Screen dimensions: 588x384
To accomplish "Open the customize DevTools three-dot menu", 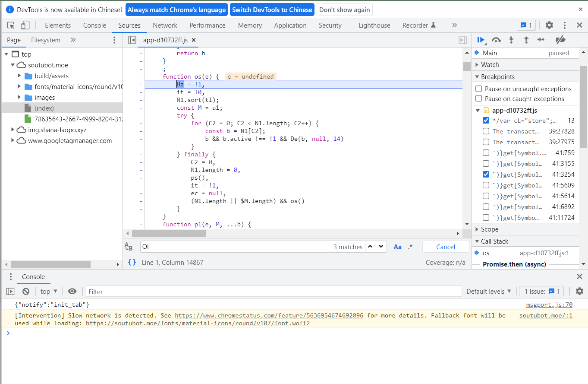I will 565,25.
